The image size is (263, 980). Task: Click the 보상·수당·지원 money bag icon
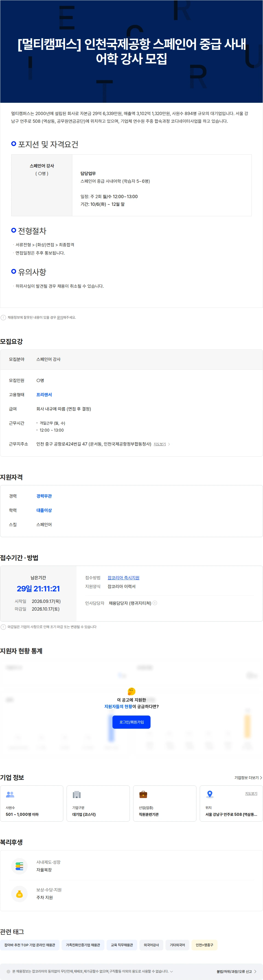tap(19, 894)
